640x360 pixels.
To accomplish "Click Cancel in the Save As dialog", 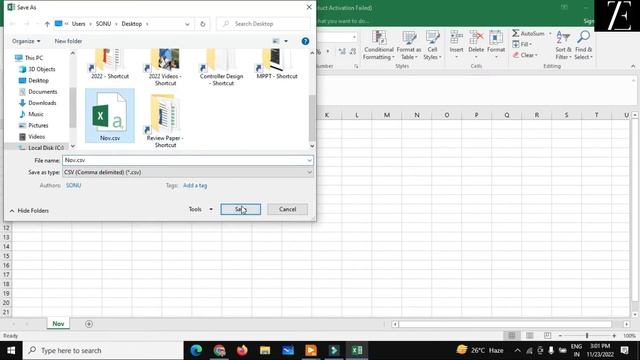I will tap(287, 209).
